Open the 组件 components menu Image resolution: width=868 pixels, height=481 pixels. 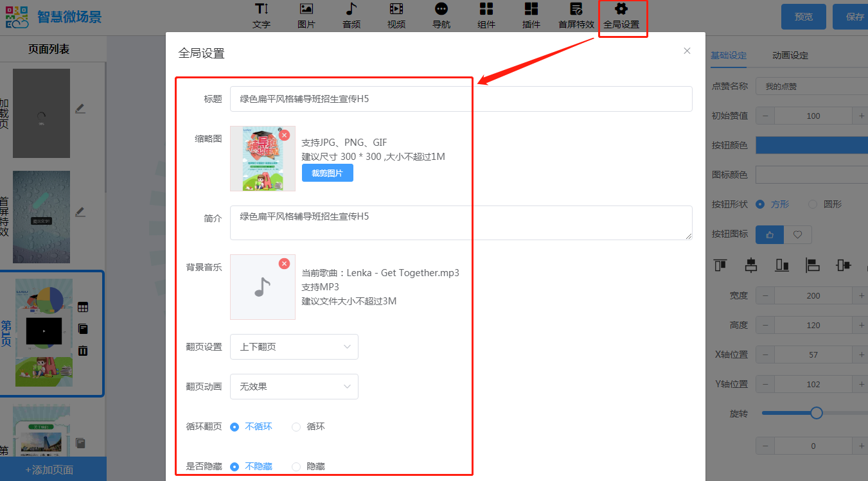pos(486,15)
